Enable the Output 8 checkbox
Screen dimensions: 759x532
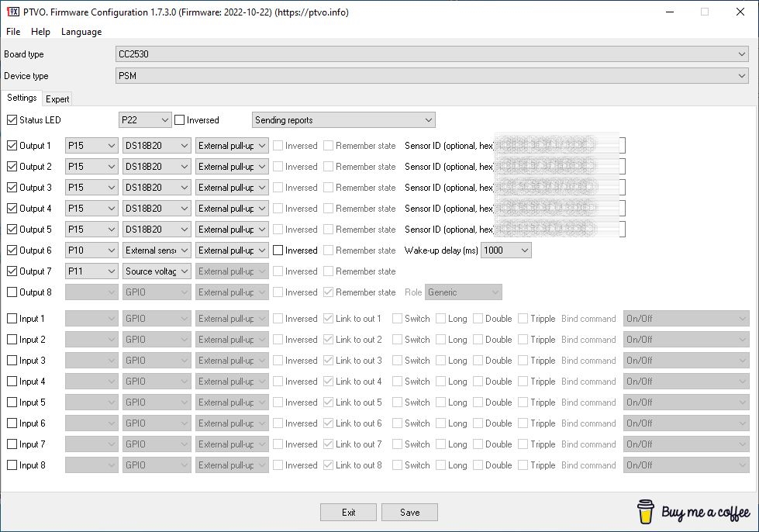click(12, 292)
